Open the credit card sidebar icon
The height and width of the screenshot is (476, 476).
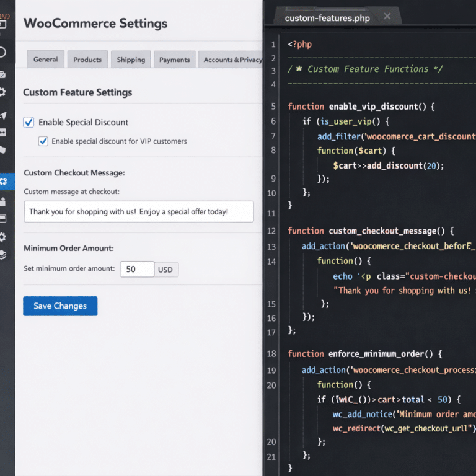pyautogui.click(x=2, y=219)
